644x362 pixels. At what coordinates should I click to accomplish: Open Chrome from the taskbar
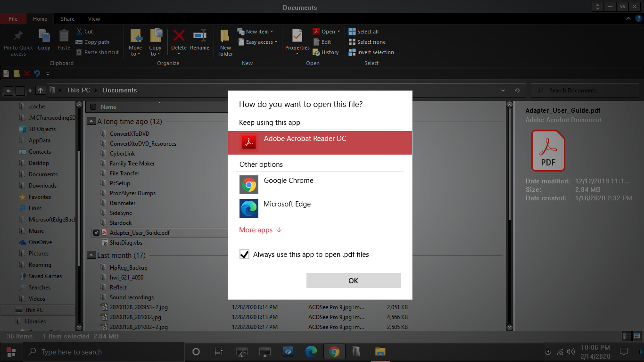(x=334, y=352)
